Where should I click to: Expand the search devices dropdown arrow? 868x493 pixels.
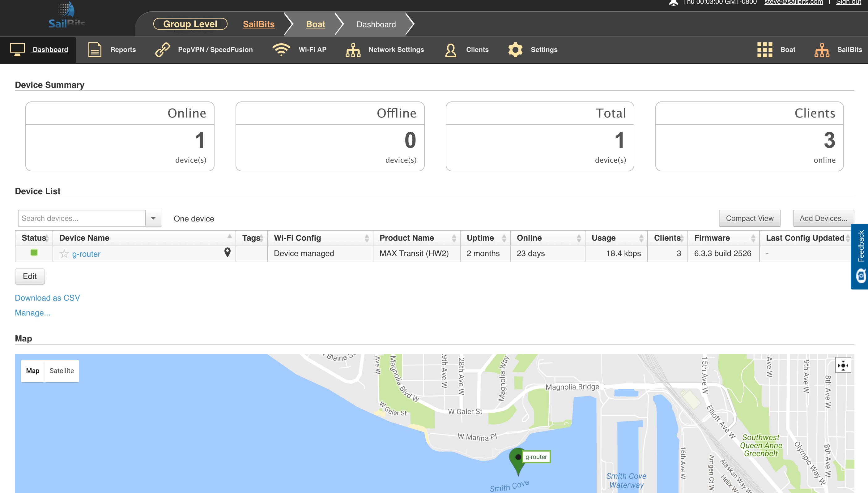[153, 218]
